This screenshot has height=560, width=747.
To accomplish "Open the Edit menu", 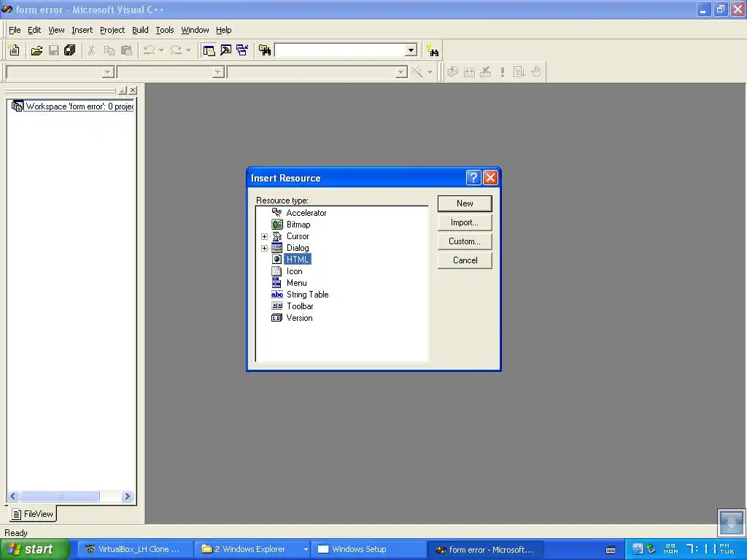I will pyautogui.click(x=34, y=30).
